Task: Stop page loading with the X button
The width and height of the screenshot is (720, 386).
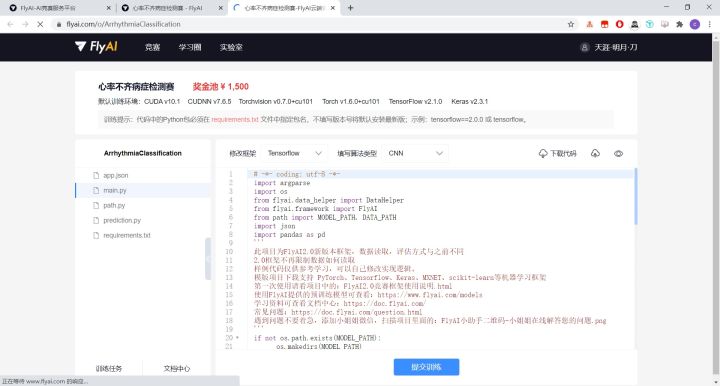Action: pyautogui.click(x=40, y=24)
